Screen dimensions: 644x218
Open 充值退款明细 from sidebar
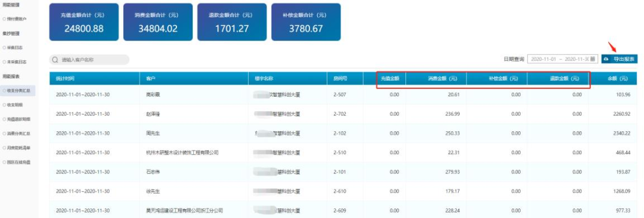18,119
